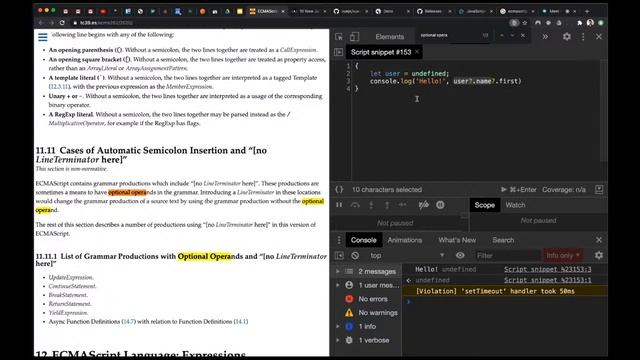
Task: Close the find-in-page bar
Action: [523, 36]
